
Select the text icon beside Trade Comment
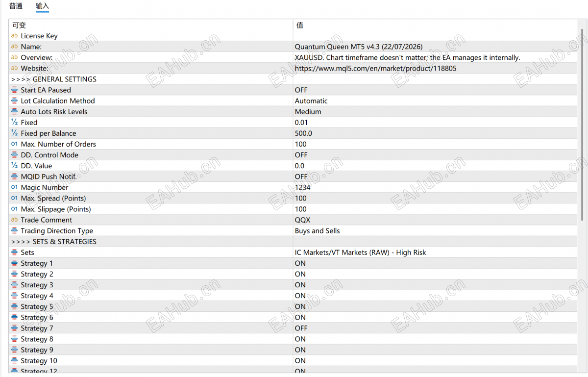click(14, 220)
